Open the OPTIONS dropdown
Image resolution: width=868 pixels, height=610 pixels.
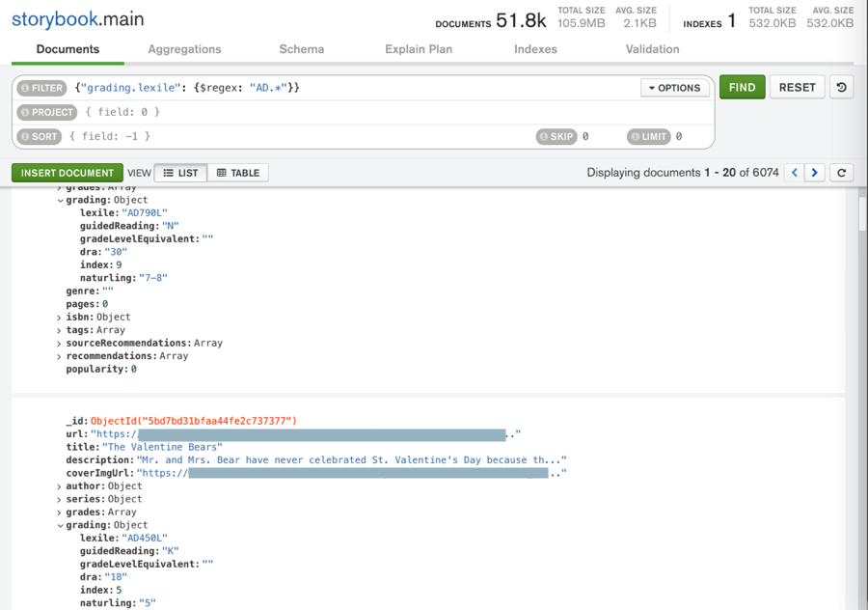tap(675, 88)
